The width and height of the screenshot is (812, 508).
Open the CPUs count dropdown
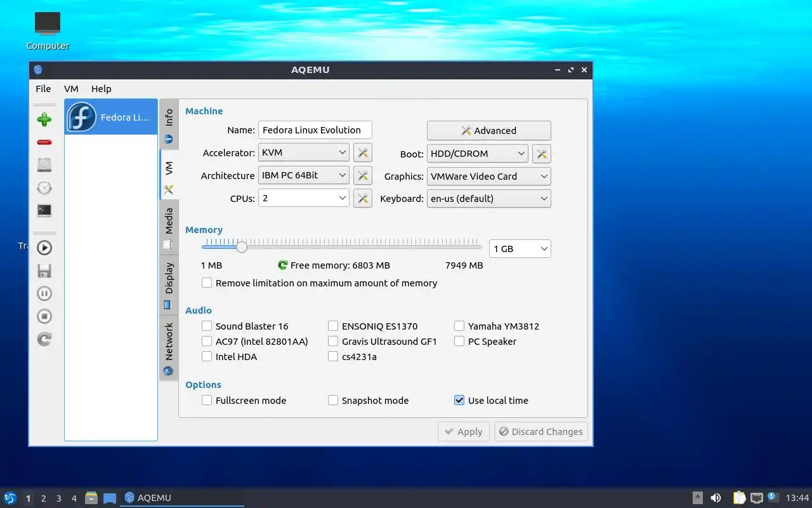[x=304, y=199]
